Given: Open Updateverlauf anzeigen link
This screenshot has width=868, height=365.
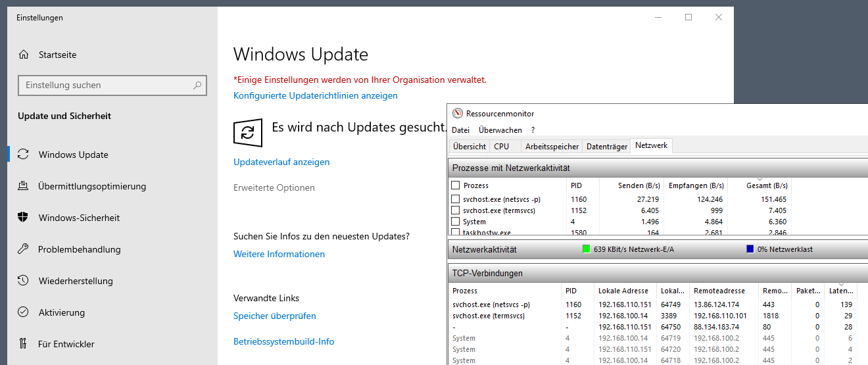Looking at the screenshot, I should pos(281,162).
